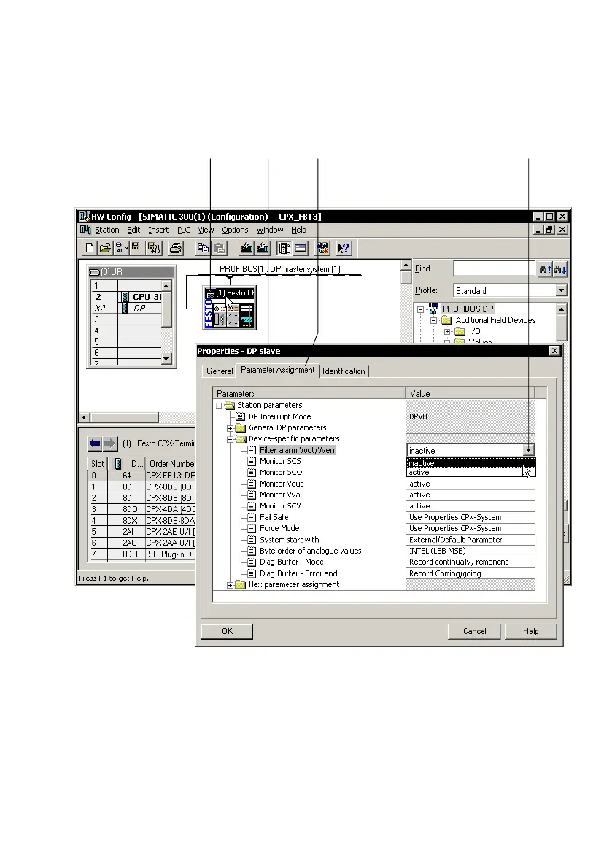
Task: Click into the Find input field
Action: point(494,269)
